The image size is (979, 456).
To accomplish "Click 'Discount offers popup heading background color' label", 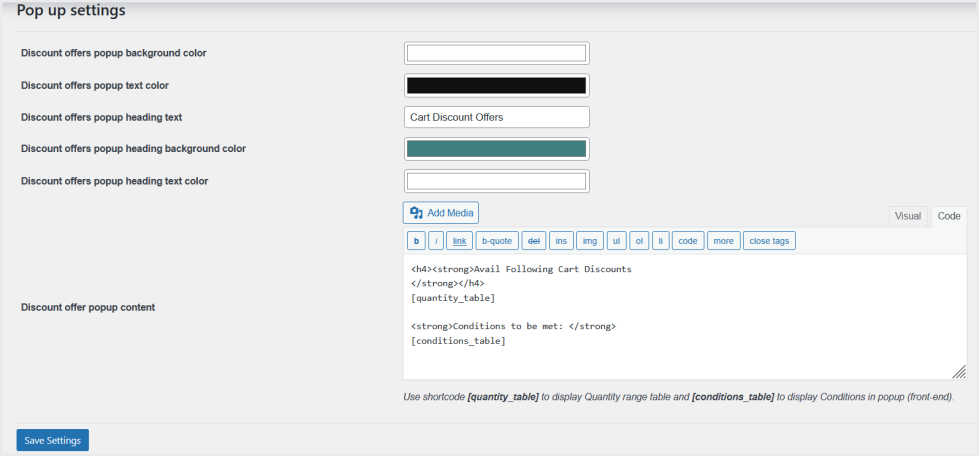I will (133, 149).
